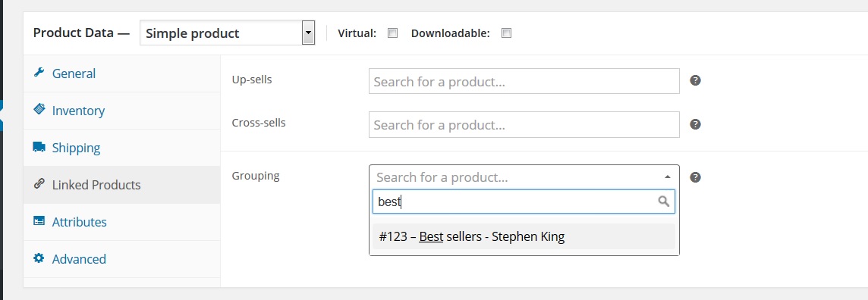Focus the Up-sells product search field

[524, 81]
